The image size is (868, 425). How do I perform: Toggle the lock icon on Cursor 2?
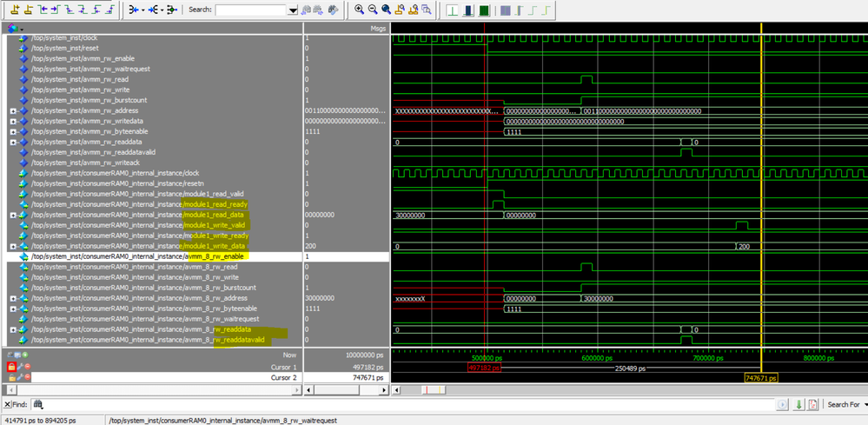(11, 378)
